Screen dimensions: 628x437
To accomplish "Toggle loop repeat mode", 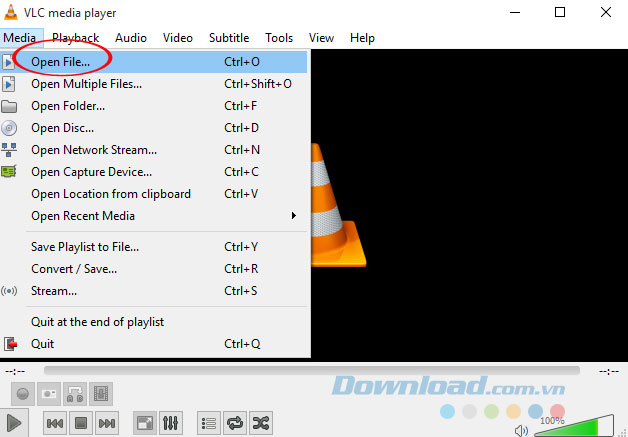I will click(235, 423).
